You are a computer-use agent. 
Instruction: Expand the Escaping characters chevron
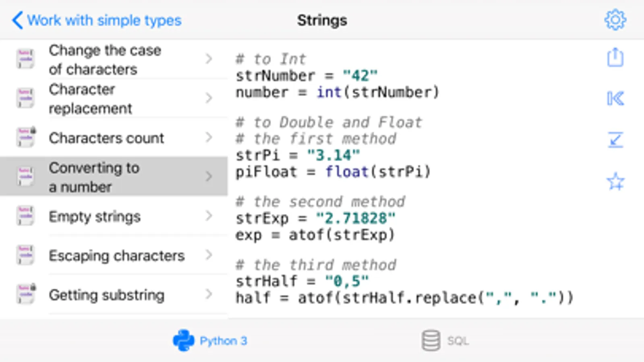coord(209,255)
